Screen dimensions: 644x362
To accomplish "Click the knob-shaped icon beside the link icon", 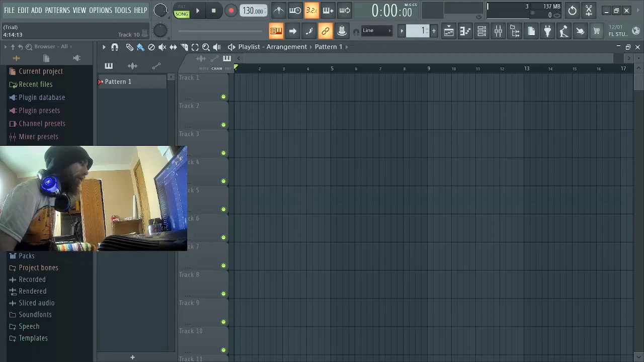I will [342, 31].
